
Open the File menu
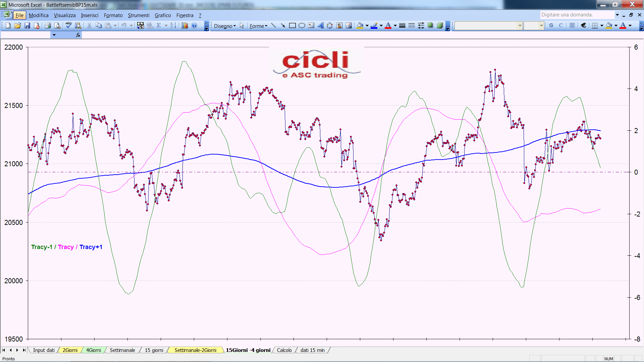click(19, 15)
